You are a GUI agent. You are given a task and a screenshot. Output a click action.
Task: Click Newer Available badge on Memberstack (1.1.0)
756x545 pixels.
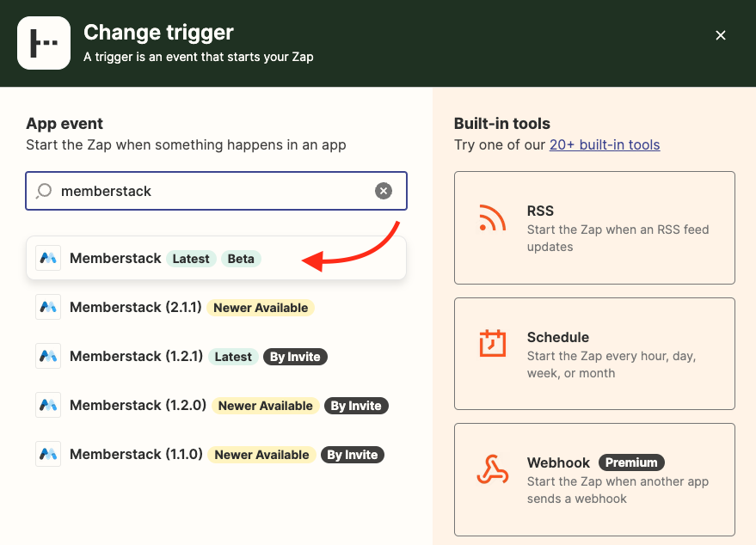click(x=261, y=455)
